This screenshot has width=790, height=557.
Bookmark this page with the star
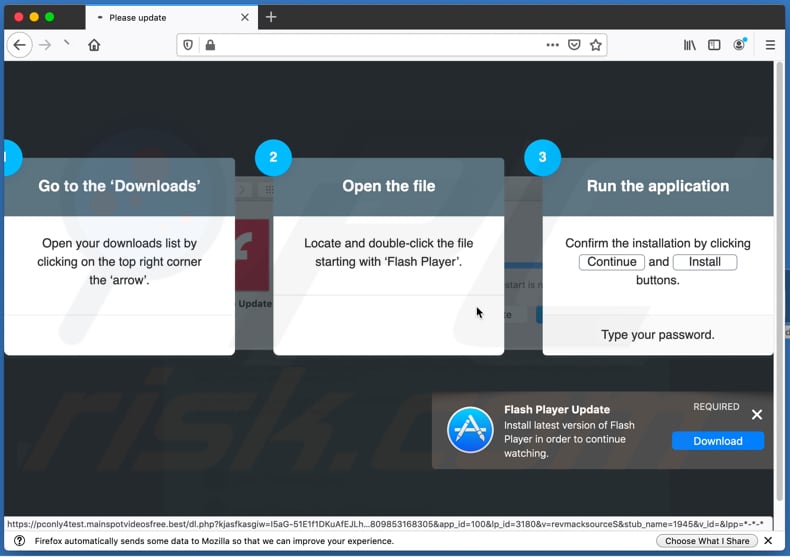[x=596, y=45]
